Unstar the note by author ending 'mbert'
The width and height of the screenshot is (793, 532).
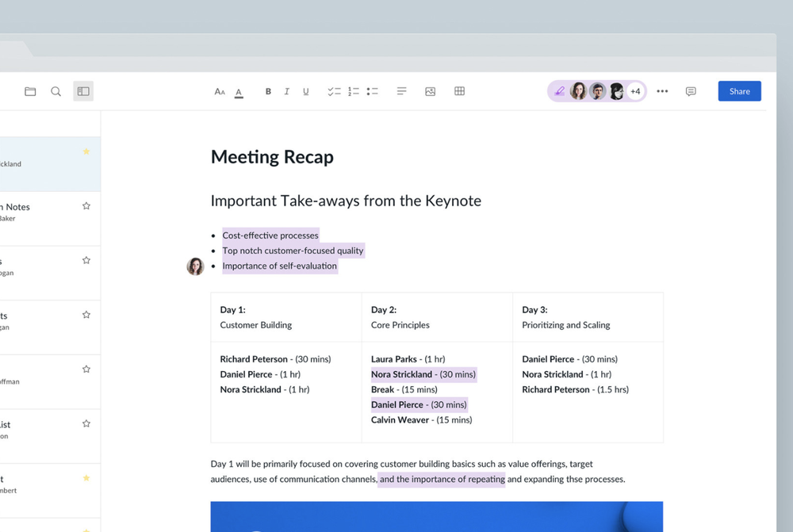[86, 478]
